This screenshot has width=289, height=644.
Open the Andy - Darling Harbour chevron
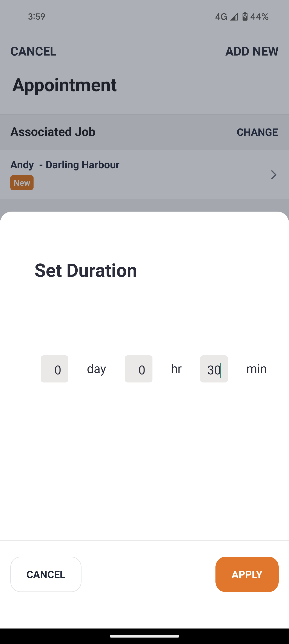point(274,175)
